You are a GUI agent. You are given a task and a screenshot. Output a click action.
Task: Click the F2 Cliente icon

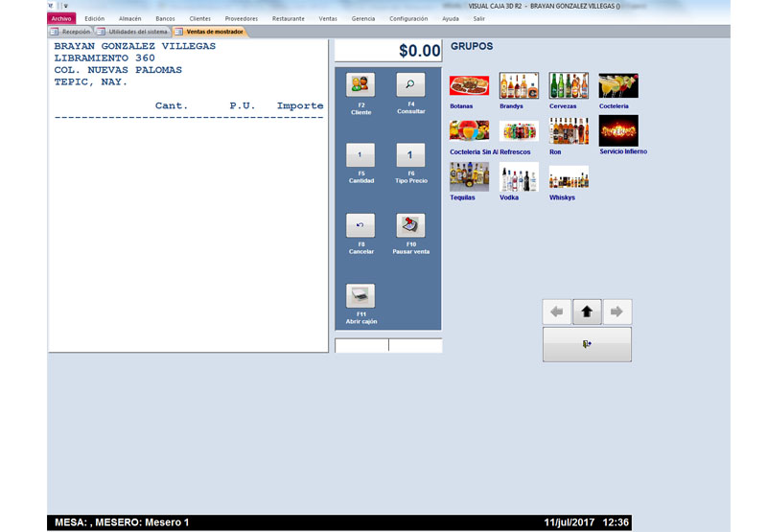(x=360, y=85)
